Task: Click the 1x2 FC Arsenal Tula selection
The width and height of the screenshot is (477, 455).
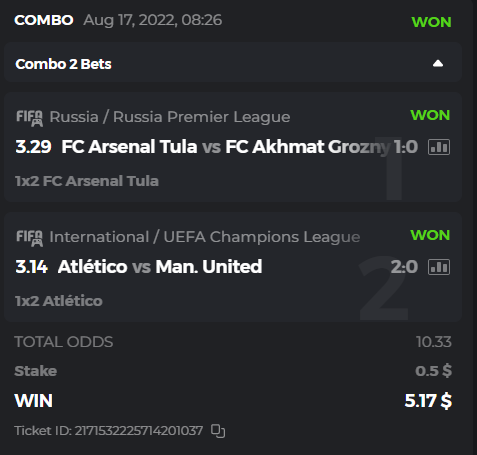Action: [87, 181]
